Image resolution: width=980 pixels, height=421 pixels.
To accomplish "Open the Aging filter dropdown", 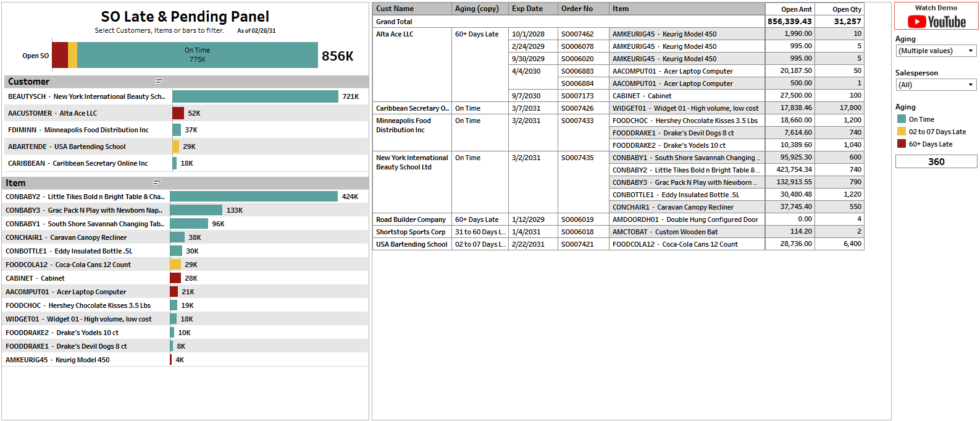I will 936,51.
